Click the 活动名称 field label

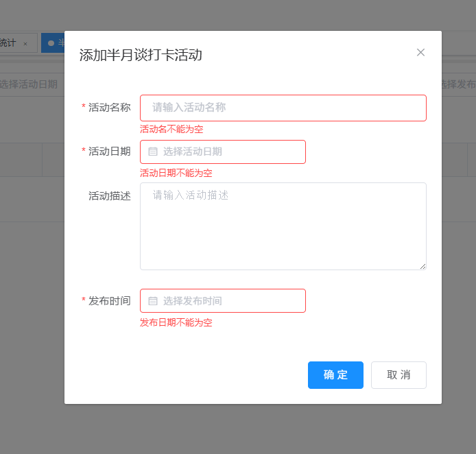(x=109, y=108)
